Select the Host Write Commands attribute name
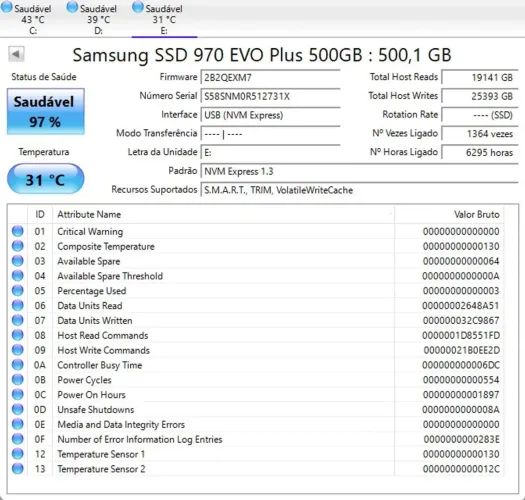Viewport: 525px width, 500px height. tap(103, 350)
